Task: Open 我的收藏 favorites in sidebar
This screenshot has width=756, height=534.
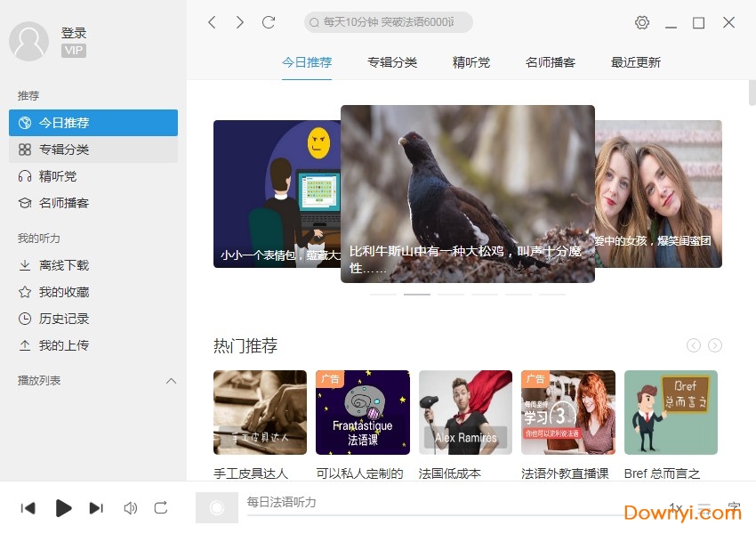Action: pos(63,292)
